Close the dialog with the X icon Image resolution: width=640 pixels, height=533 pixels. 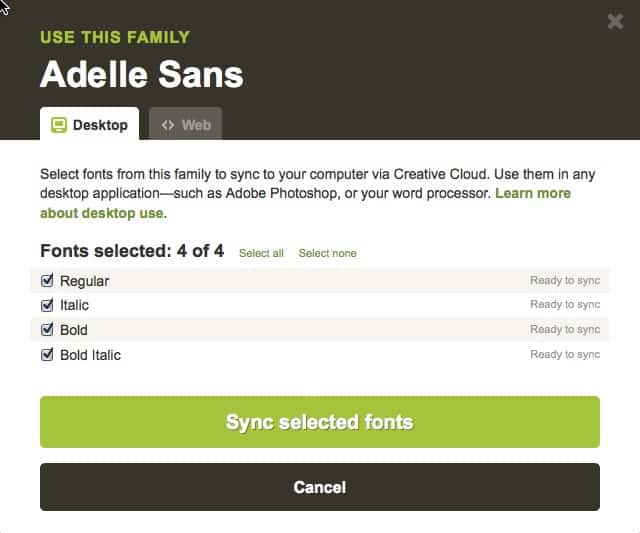point(615,22)
